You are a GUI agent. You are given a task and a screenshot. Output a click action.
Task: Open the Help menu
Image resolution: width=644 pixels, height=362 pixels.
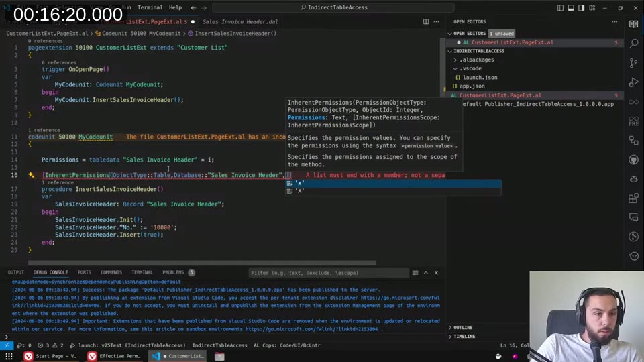pyautogui.click(x=175, y=7)
